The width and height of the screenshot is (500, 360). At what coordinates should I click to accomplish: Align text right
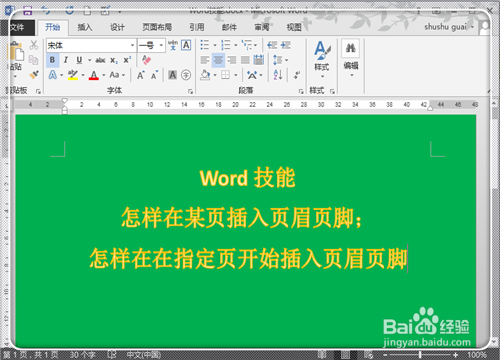pyautogui.click(x=232, y=60)
